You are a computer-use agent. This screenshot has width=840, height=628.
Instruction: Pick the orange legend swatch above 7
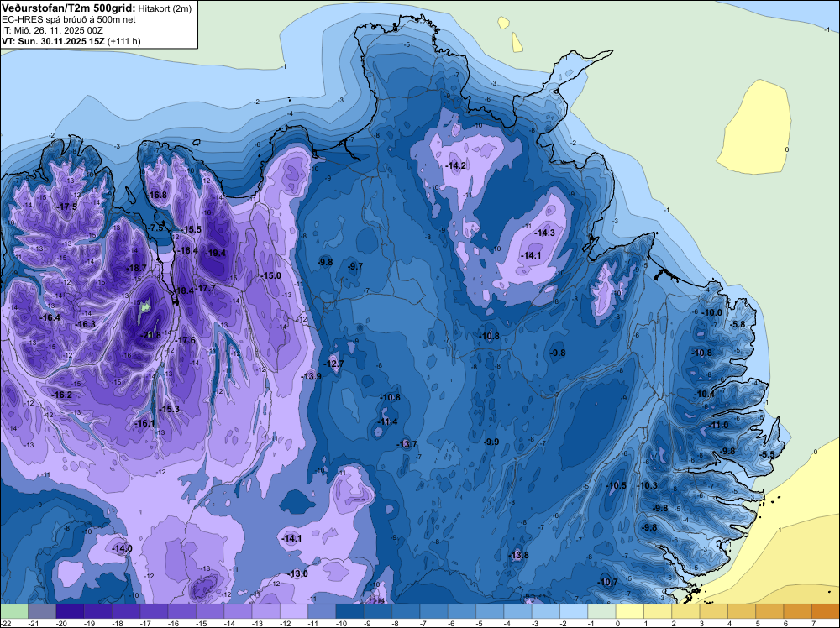826,611
